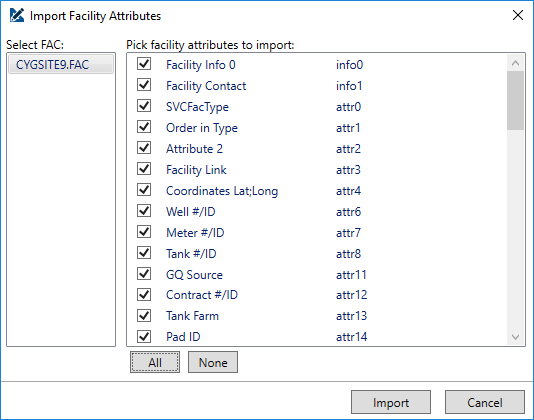Select the Facility Link label
The image size is (534, 420).
[x=196, y=170]
